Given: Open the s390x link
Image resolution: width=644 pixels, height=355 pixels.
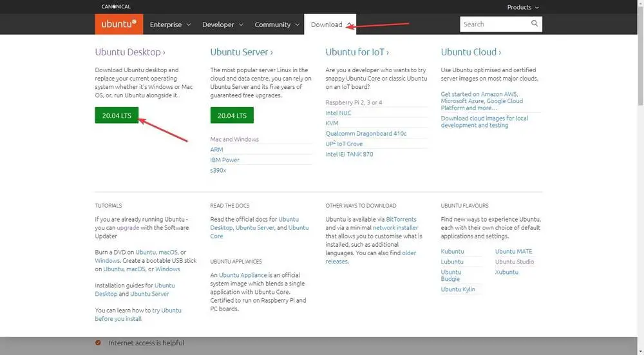Looking at the screenshot, I should (218, 170).
